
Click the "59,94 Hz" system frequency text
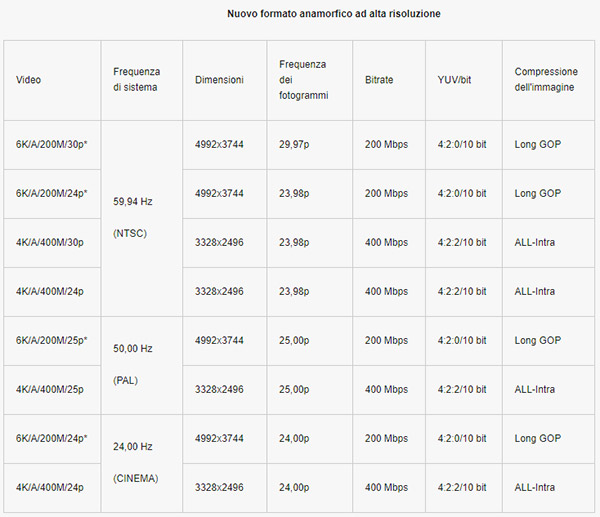coord(134,199)
